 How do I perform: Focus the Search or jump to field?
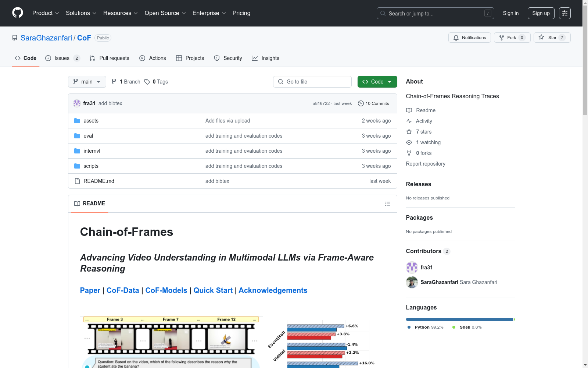(435, 13)
